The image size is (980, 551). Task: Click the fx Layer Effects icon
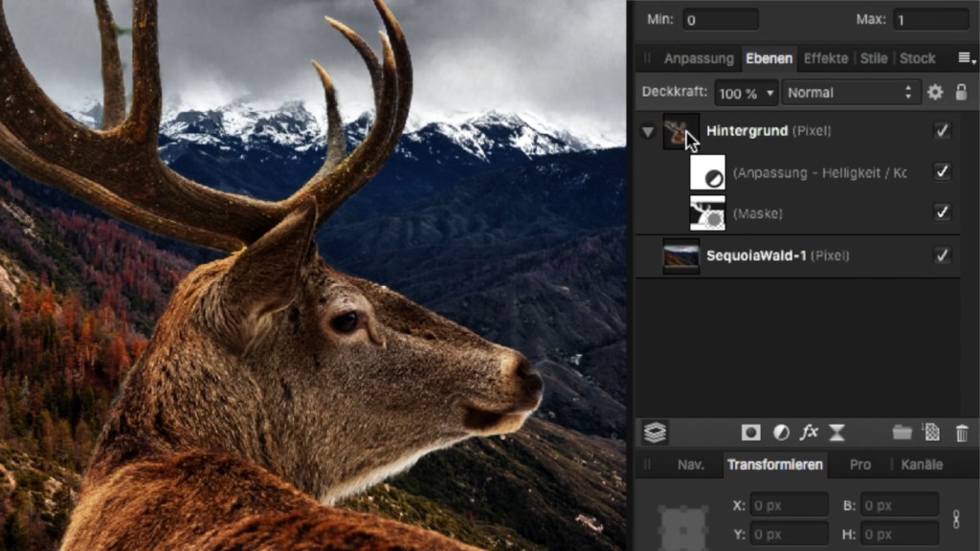[x=809, y=432]
